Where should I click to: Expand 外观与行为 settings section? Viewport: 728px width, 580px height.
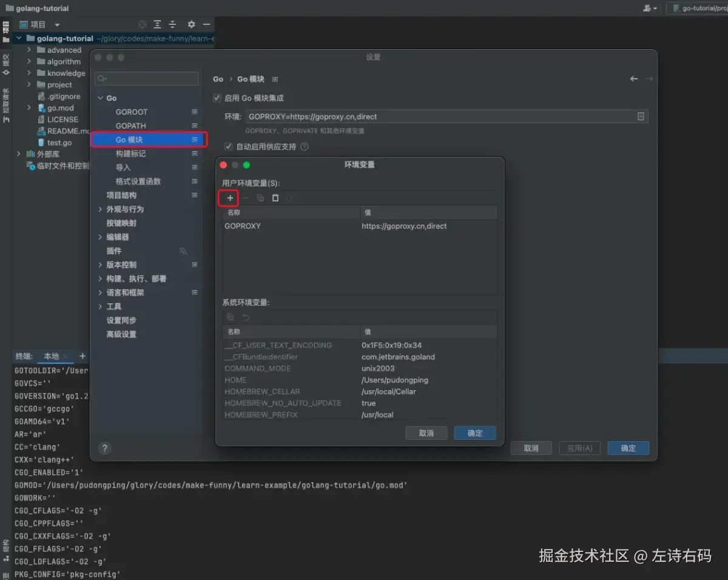(x=100, y=209)
